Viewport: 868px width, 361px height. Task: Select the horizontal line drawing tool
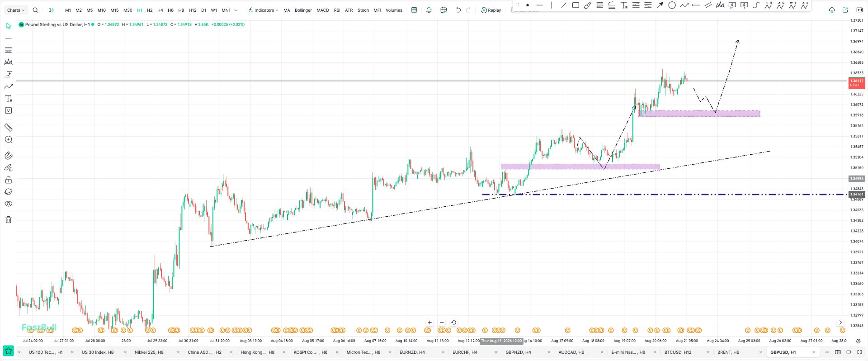click(x=539, y=5)
